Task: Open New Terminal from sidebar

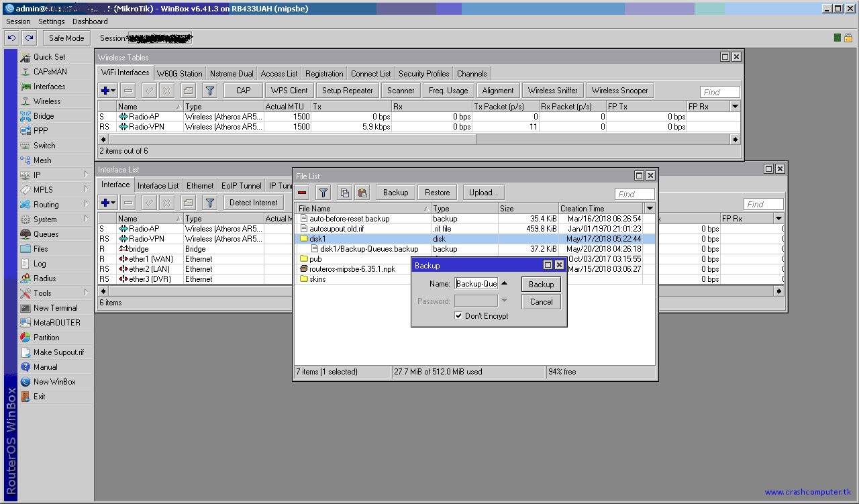Action: 55,308
